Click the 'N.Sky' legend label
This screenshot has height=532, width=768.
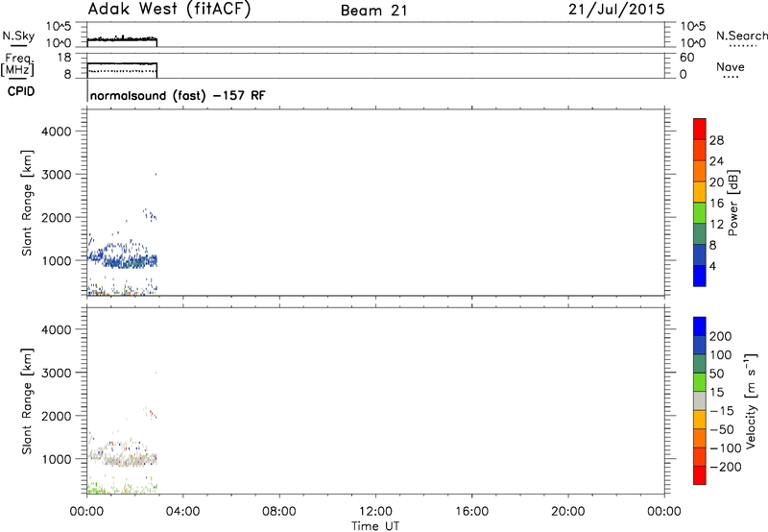[x=18, y=36]
